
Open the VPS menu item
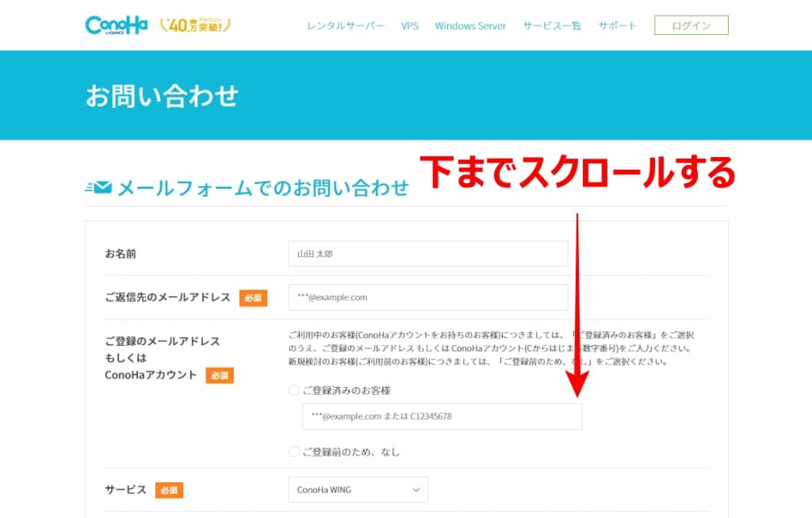pyautogui.click(x=410, y=25)
